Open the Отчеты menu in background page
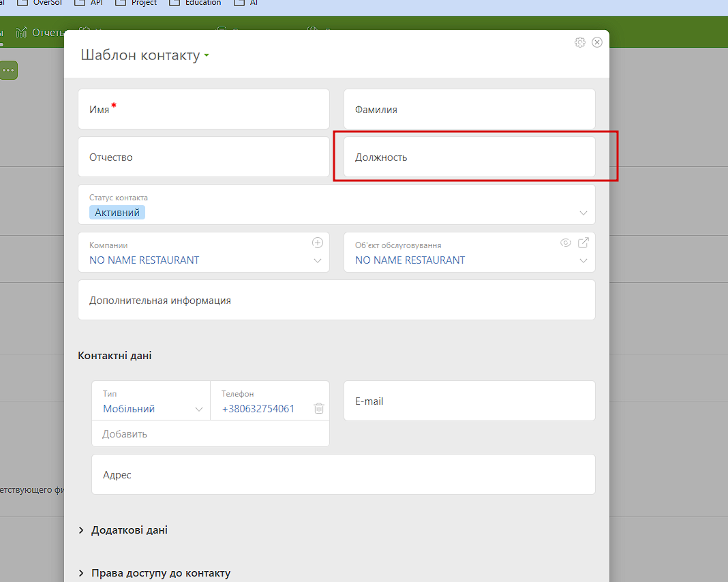728x582 pixels. pos(40,33)
